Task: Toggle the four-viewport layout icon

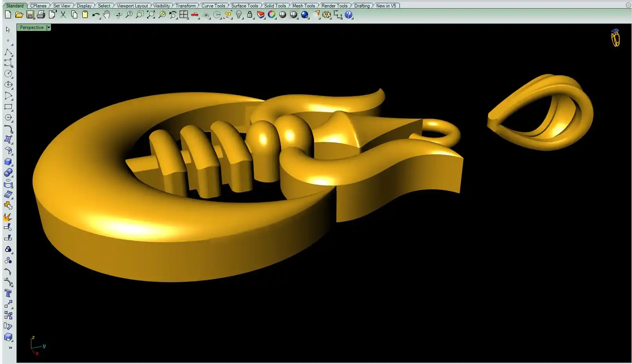Action: coord(183,15)
